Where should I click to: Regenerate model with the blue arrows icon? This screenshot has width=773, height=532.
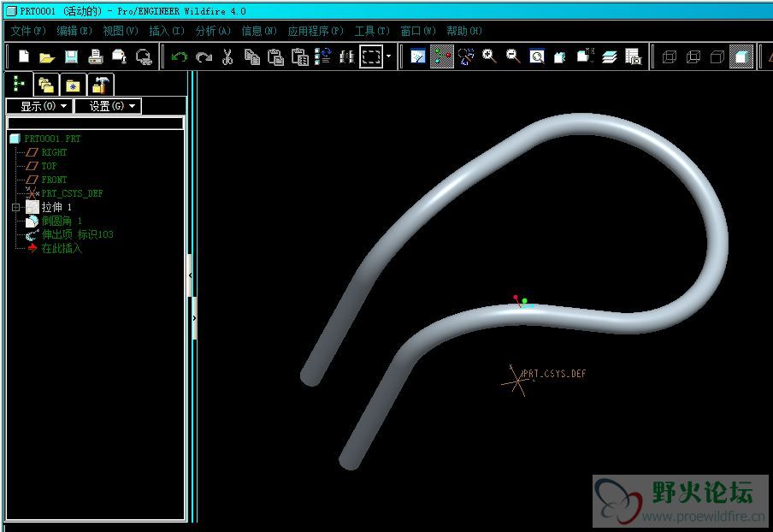pos(323,56)
